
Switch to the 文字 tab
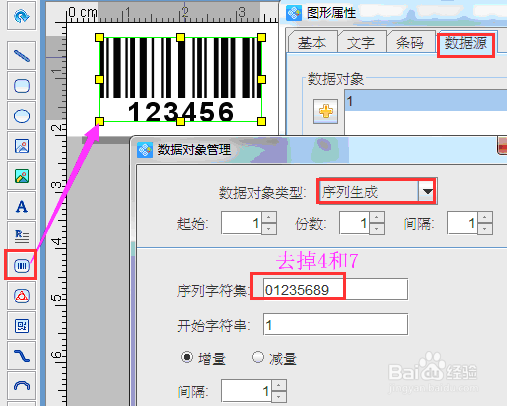click(361, 43)
